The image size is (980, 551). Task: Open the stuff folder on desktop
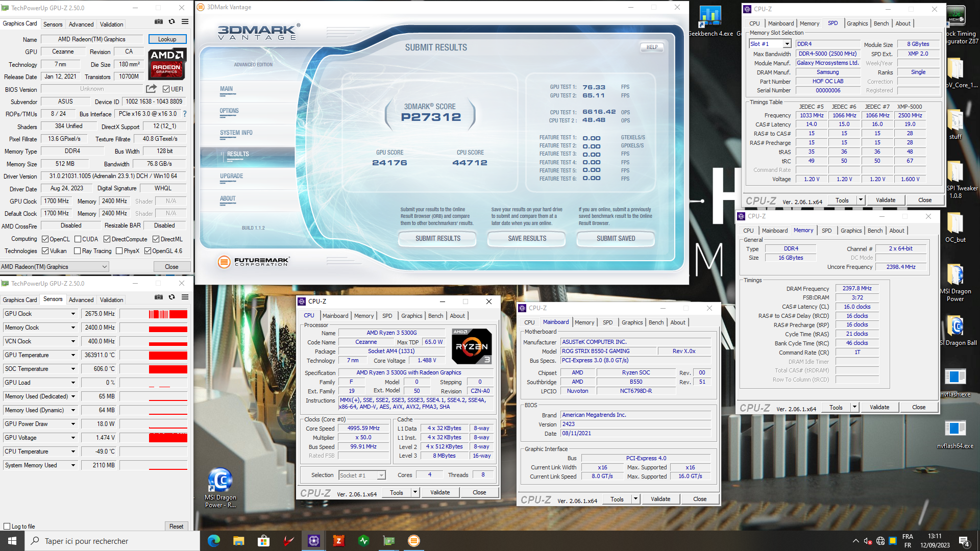955,124
